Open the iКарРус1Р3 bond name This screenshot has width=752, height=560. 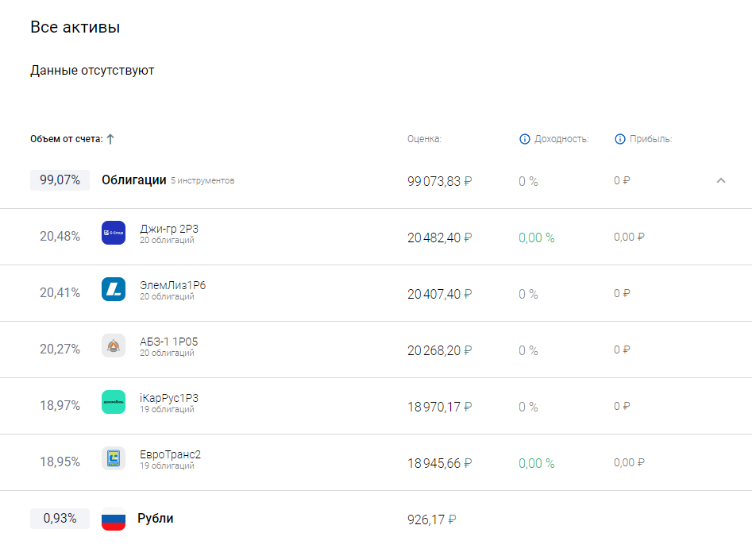coord(169,398)
